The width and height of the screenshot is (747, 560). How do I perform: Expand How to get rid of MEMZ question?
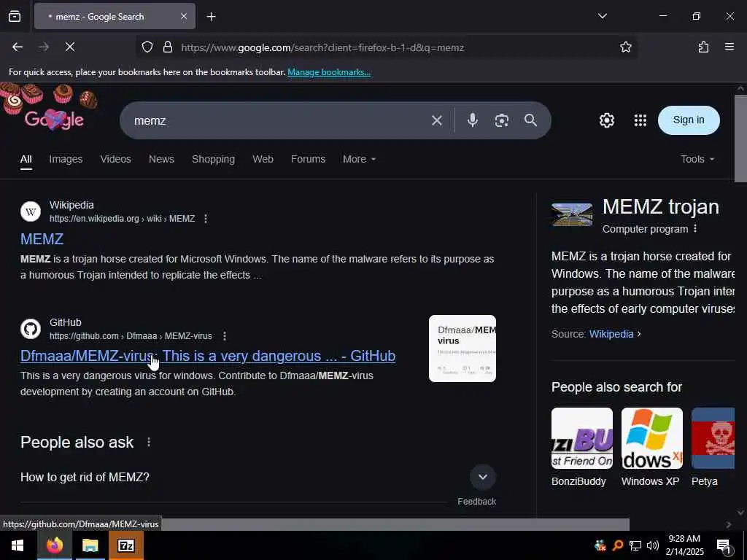258,477
